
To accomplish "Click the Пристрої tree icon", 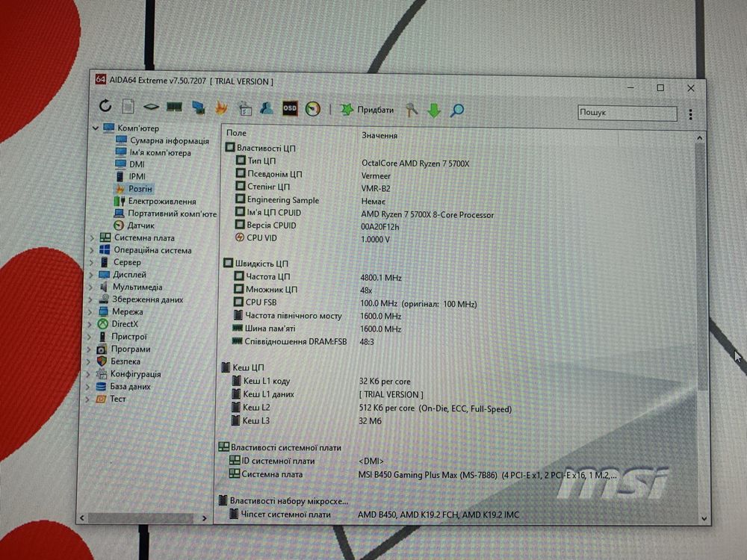I will pos(102,337).
